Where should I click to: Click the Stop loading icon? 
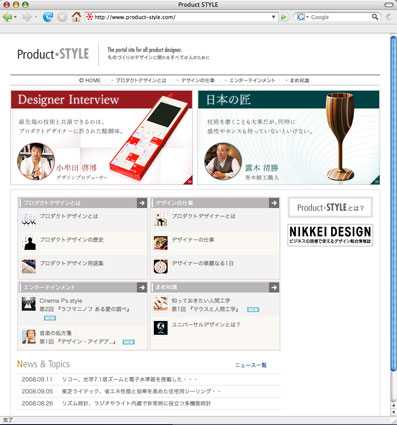point(62,17)
